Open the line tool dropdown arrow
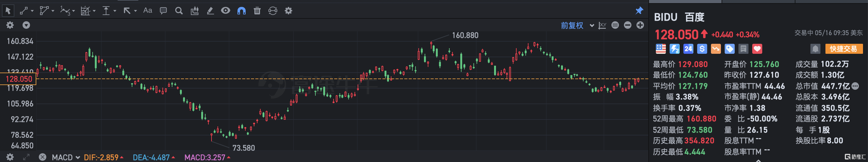The height and width of the screenshot is (162, 868). click(x=32, y=11)
